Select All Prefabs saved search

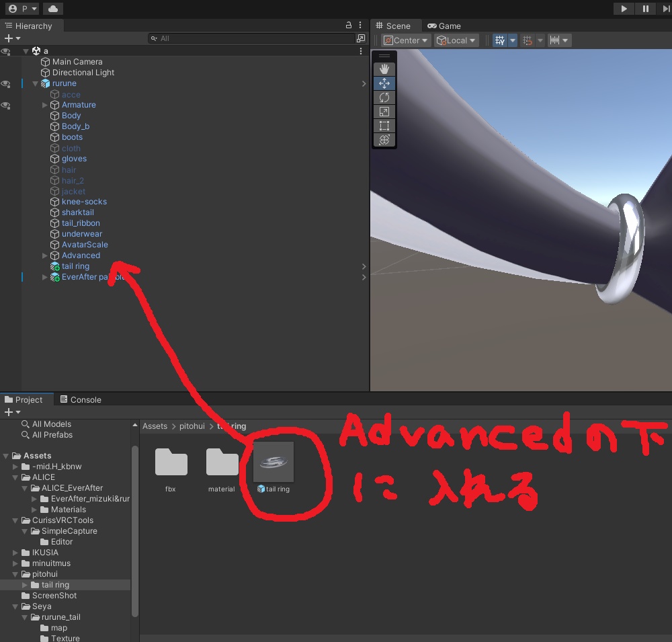click(52, 435)
